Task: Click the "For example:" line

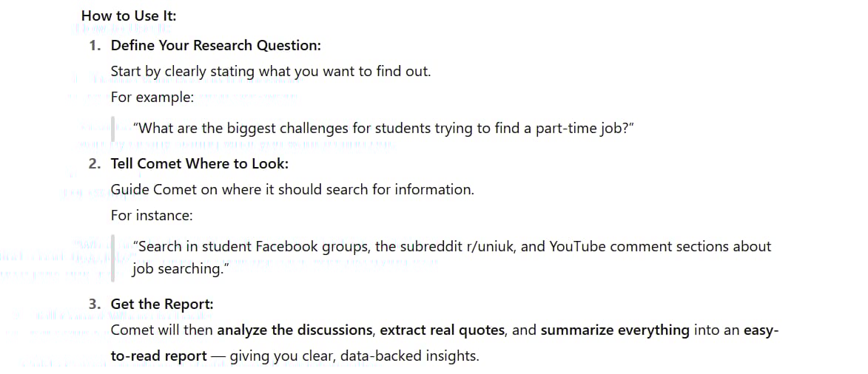Action: click(152, 98)
